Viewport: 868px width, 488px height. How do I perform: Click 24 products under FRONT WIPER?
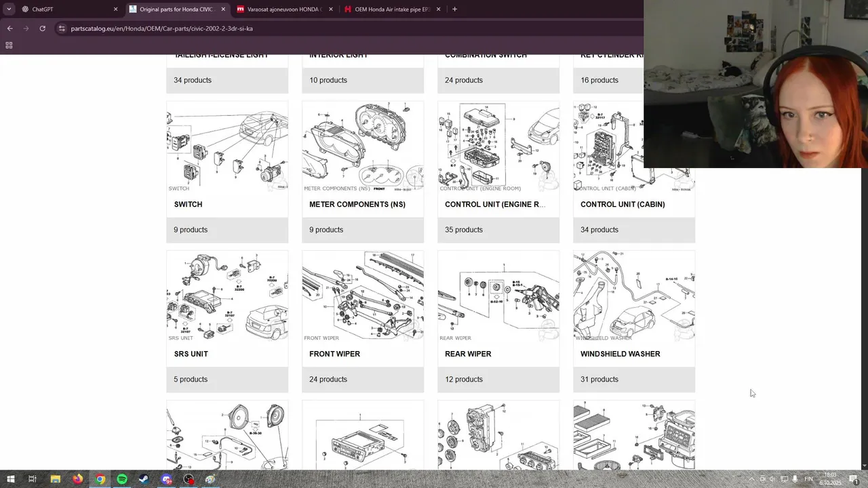[x=328, y=380]
